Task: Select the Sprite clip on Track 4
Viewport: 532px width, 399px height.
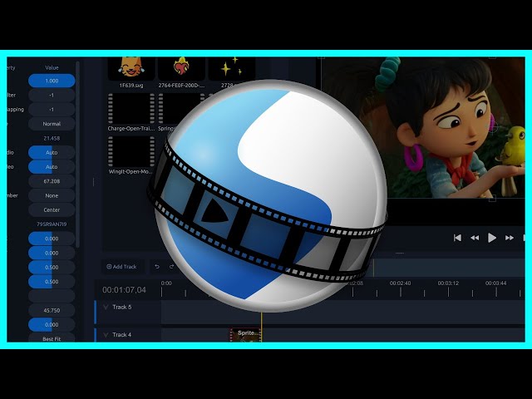Action: 246,335
